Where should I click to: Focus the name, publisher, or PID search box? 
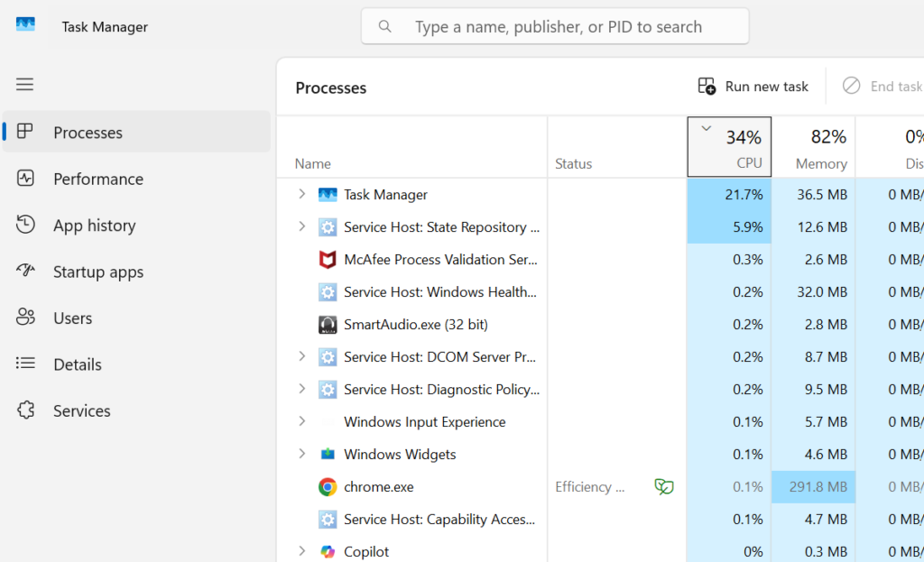tap(555, 26)
